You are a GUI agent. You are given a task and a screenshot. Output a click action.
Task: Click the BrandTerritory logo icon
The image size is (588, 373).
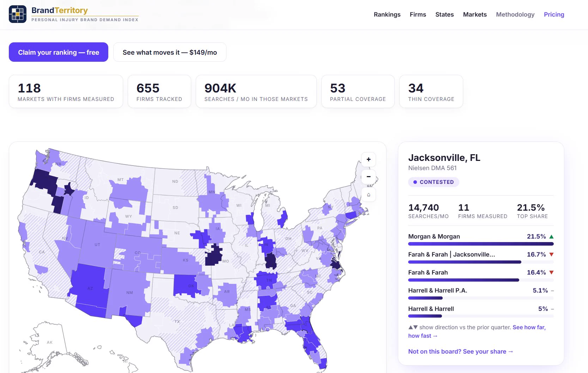pyautogui.click(x=18, y=14)
